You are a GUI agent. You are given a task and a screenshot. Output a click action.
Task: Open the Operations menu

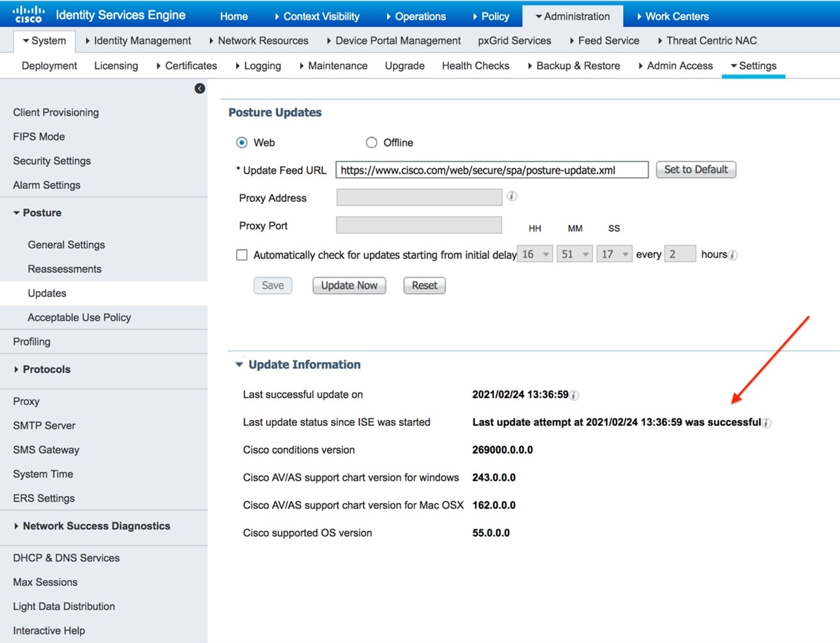click(x=416, y=16)
